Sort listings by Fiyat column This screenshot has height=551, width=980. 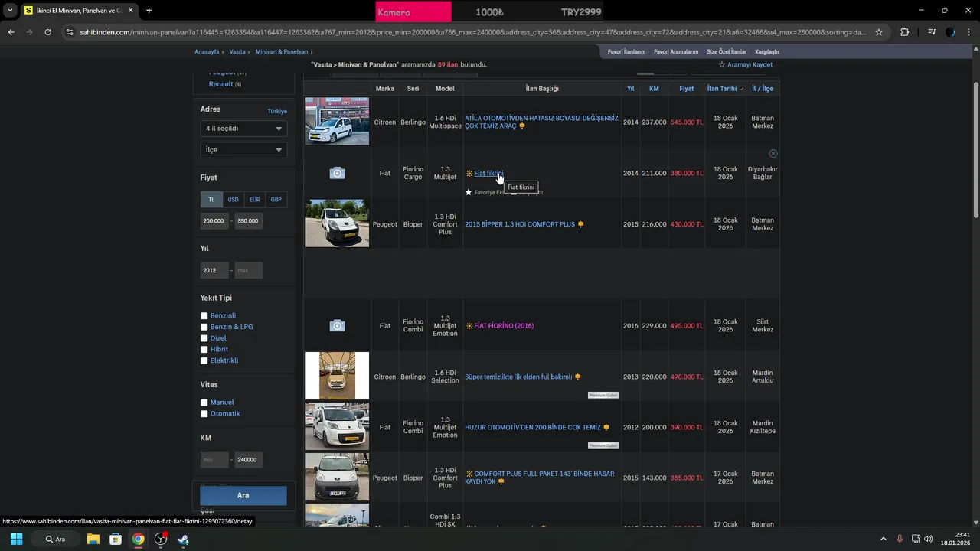tap(687, 89)
